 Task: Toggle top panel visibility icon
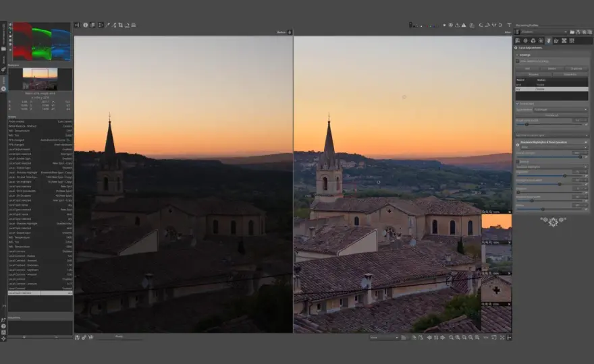click(509, 25)
